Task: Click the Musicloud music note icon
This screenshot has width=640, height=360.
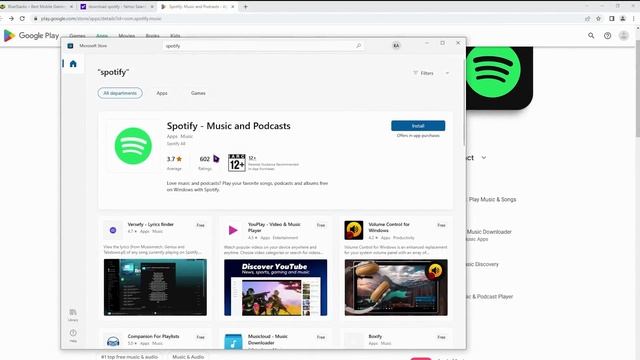Action: pos(233,341)
